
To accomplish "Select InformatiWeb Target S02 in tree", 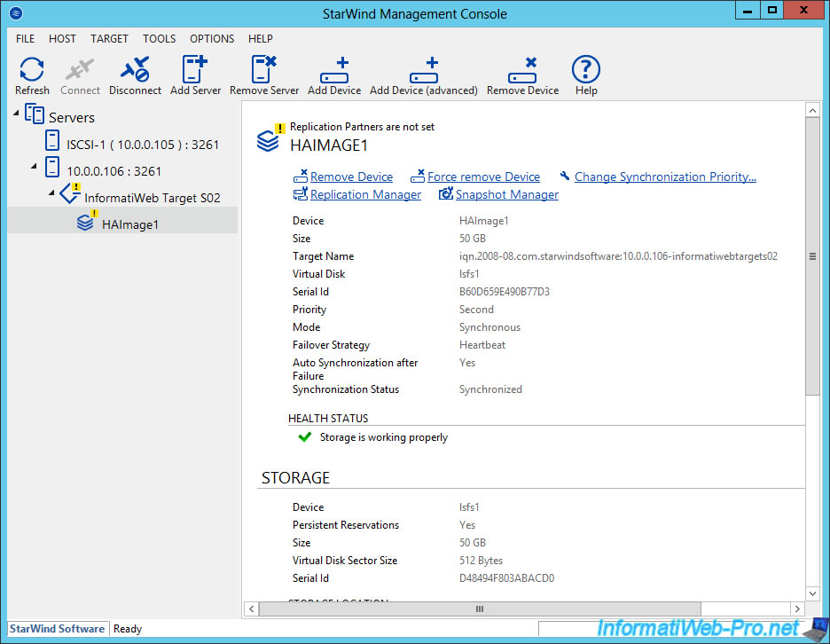I will click(153, 198).
